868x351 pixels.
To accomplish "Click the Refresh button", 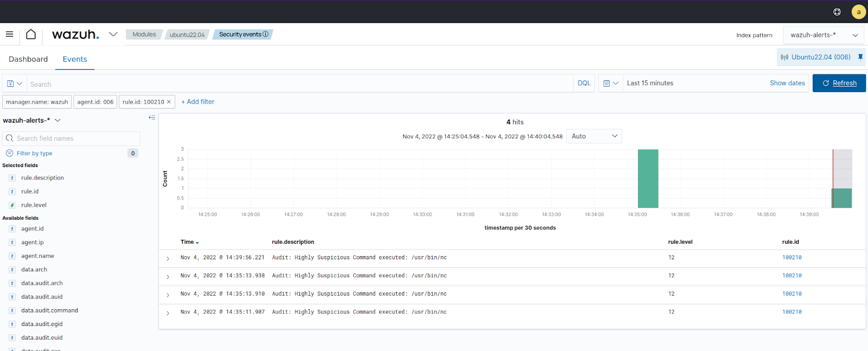I will (839, 84).
